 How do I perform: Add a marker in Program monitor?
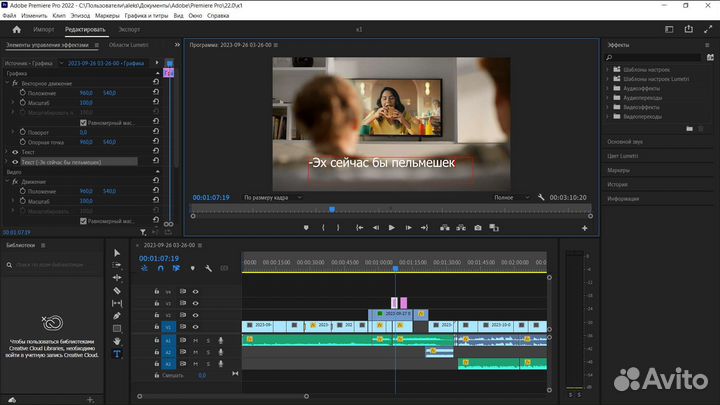pos(306,228)
